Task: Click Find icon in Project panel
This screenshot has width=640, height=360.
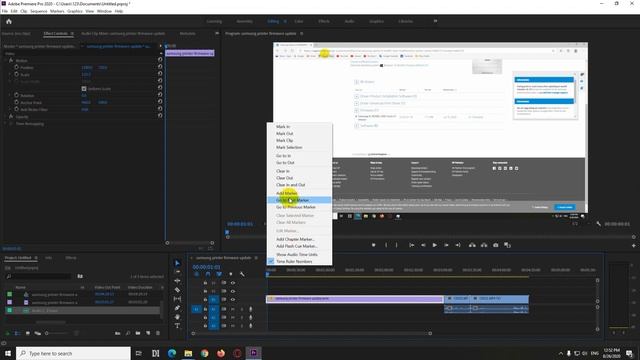Action: (128, 333)
